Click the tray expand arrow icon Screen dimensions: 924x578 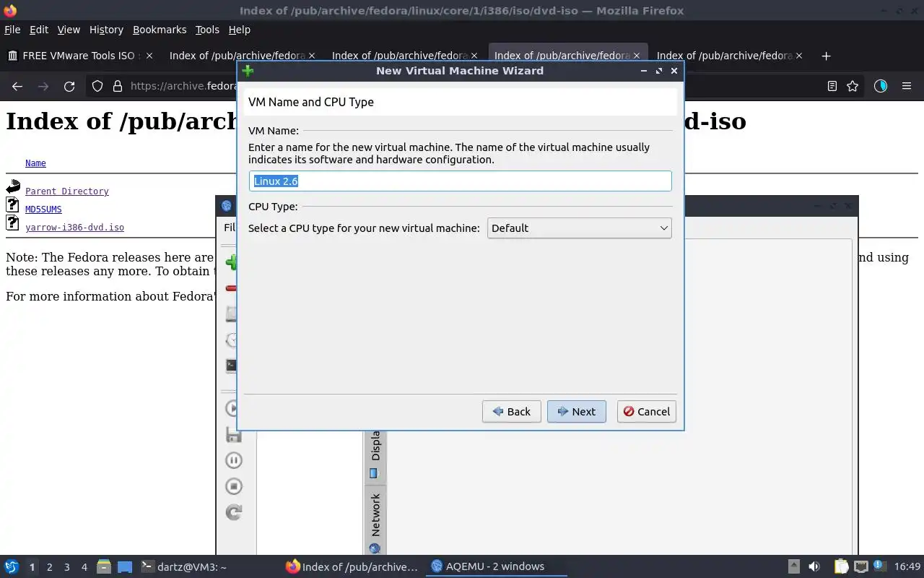[793, 566]
